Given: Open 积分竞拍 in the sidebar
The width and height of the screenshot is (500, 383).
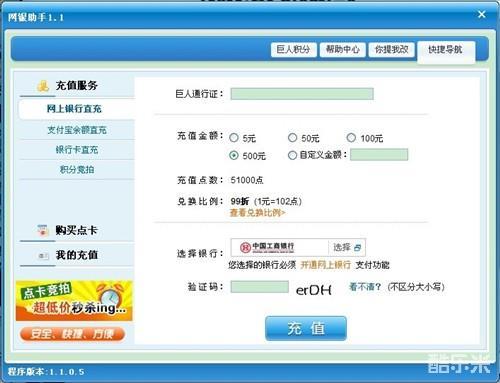Looking at the screenshot, I should tap(77, 170).
